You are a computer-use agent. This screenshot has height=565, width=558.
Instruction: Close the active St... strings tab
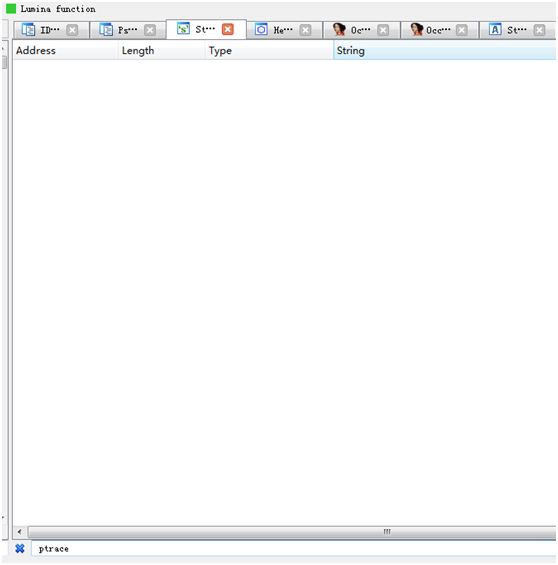[x=228, y=29]
